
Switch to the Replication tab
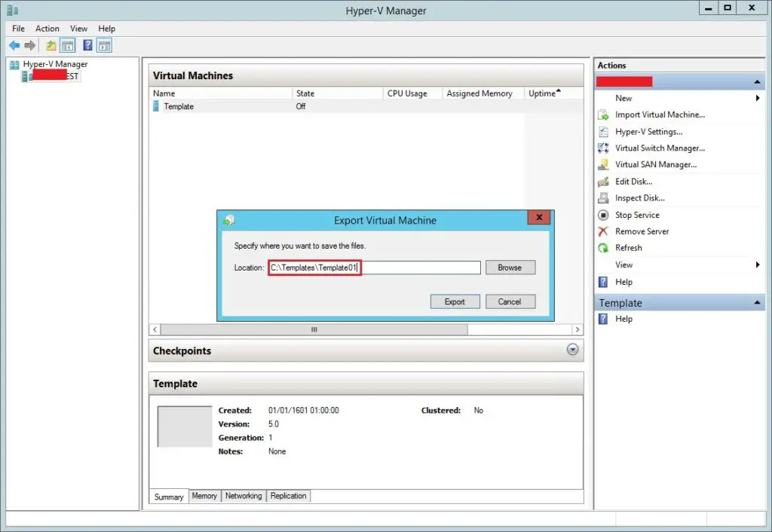289,496
